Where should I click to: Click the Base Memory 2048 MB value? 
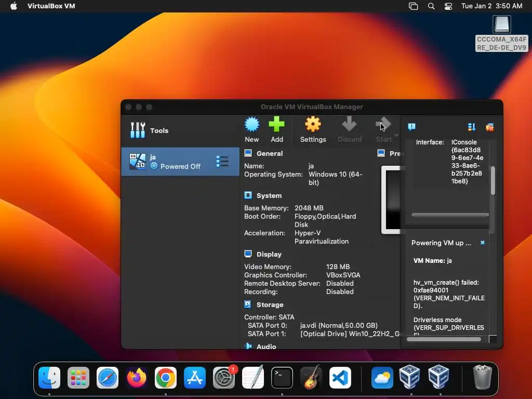pos(309,208)
